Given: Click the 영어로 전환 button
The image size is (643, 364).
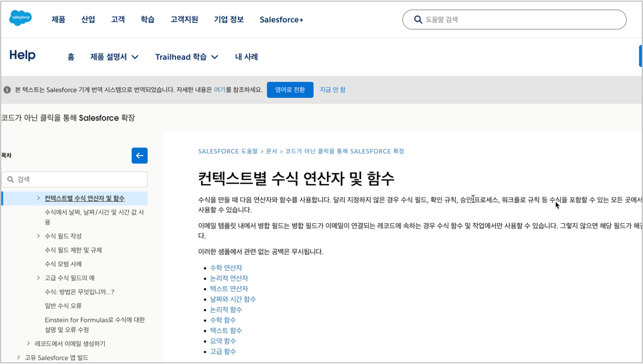Looking at the screenshot, I should 290,89.
